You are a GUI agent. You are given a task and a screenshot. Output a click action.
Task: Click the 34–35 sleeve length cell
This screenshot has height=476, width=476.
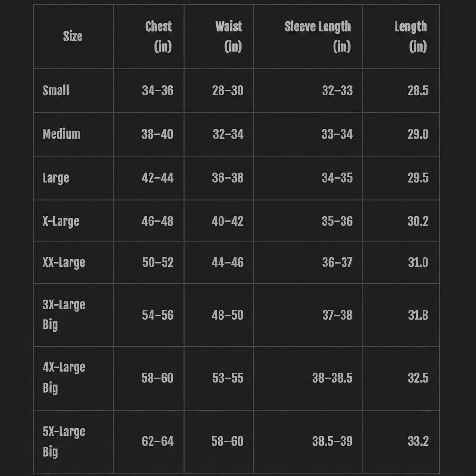point(337,178)
